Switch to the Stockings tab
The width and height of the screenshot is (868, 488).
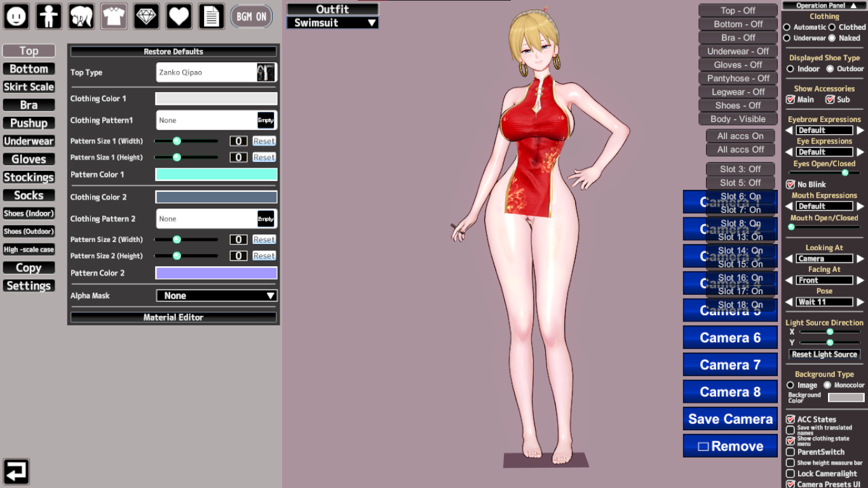pyautogui.click(x=29, y=177)
